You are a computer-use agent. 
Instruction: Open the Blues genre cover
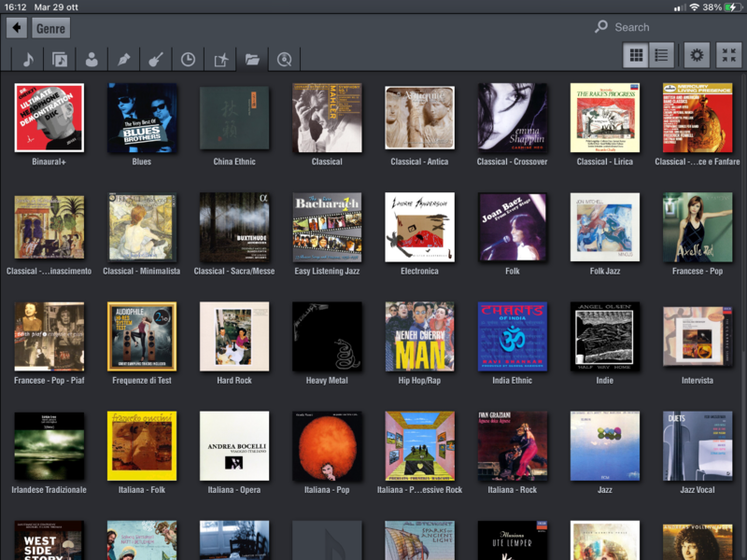pyautogui.click(x=142, y=119)
